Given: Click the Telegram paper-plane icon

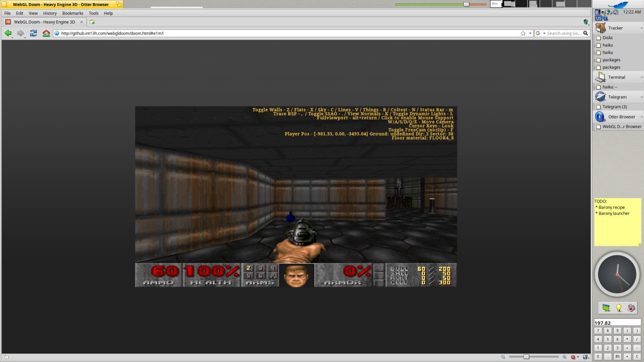Looking at the screenshot, I should pos(600,97).
